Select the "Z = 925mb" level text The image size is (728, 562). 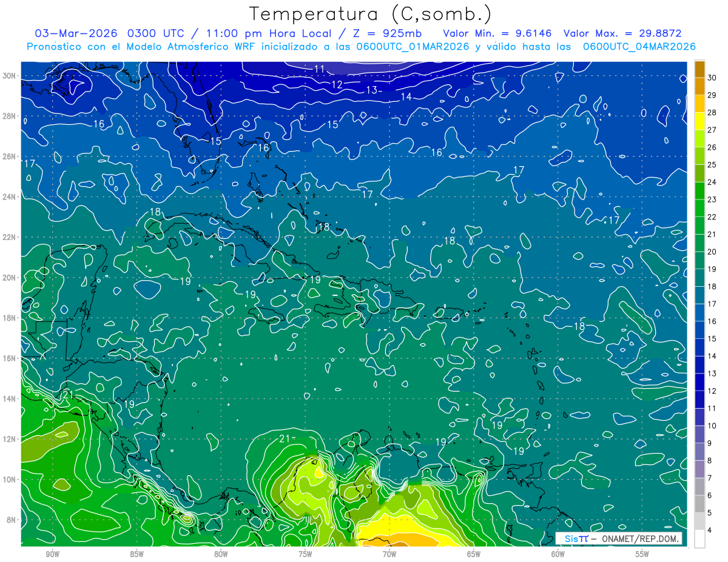[x=387, y=33]
